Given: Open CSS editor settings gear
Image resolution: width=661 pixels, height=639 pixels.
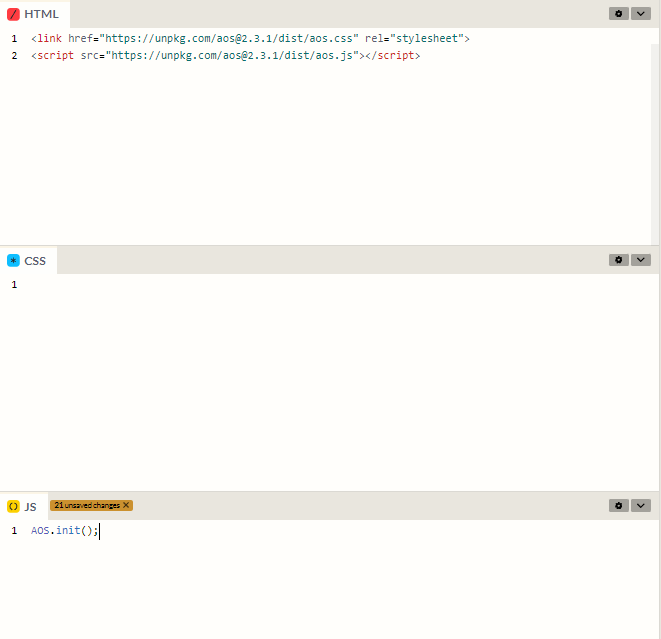Looking at the screenshot, I should [618, 260].
